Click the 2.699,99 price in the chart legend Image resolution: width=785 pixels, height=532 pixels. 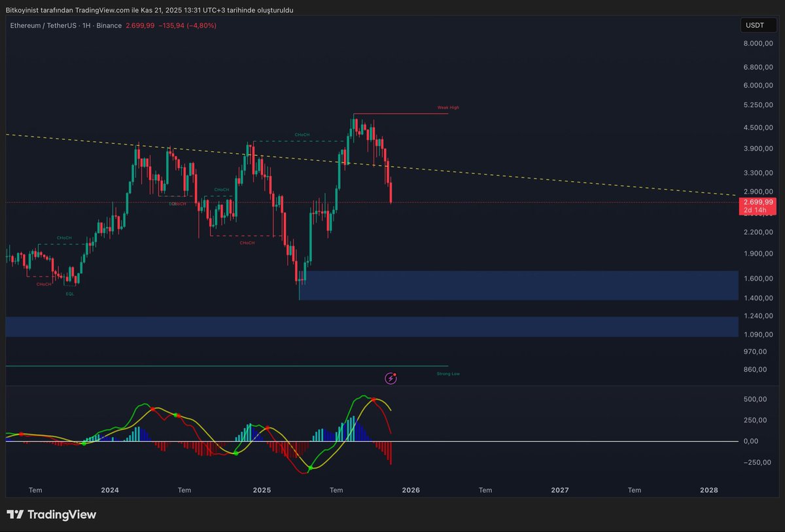click(140, 26)
